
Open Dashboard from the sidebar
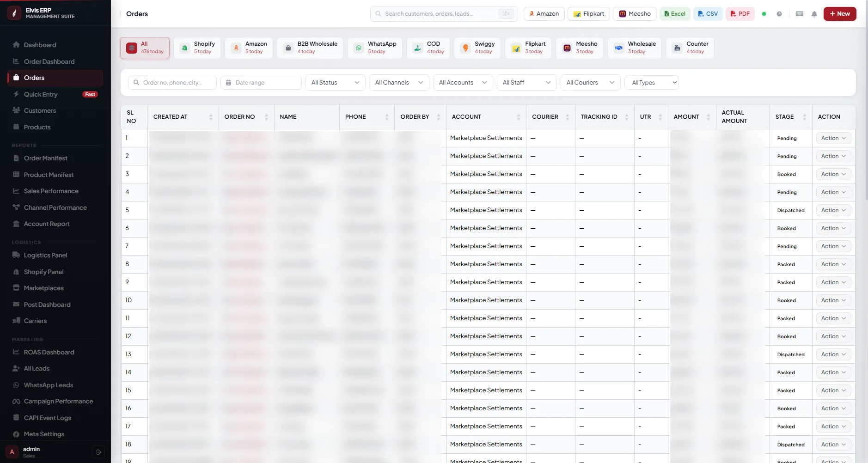point(55,45)
